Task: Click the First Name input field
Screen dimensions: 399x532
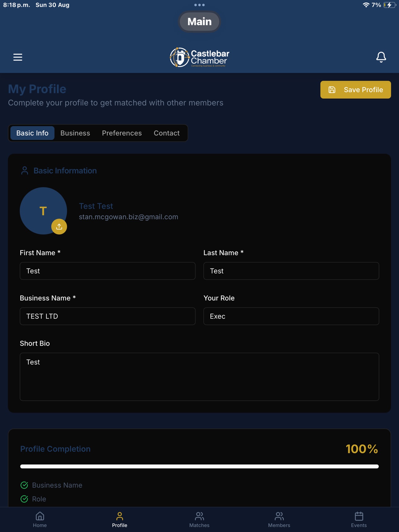Action: 108,271
